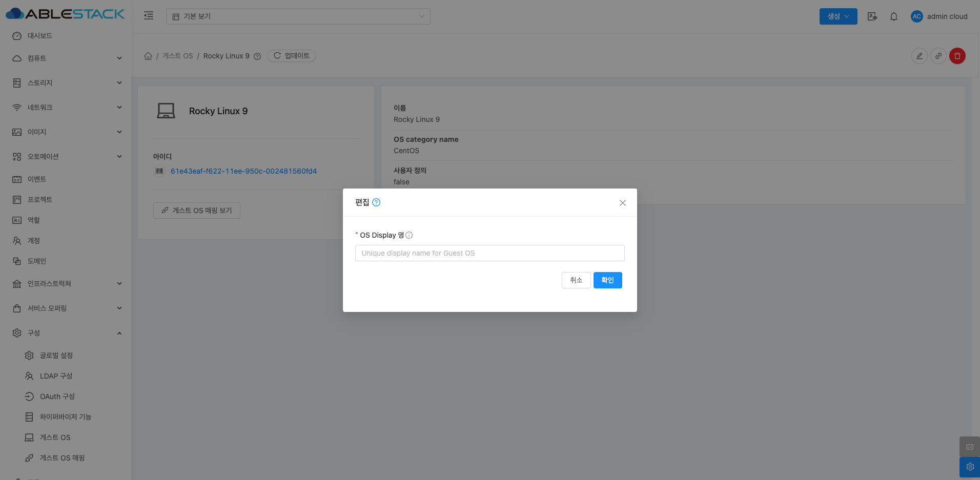Open 게스트 OS 매핑 sidebar item
The image size is (980, 480).
[62, 458]
